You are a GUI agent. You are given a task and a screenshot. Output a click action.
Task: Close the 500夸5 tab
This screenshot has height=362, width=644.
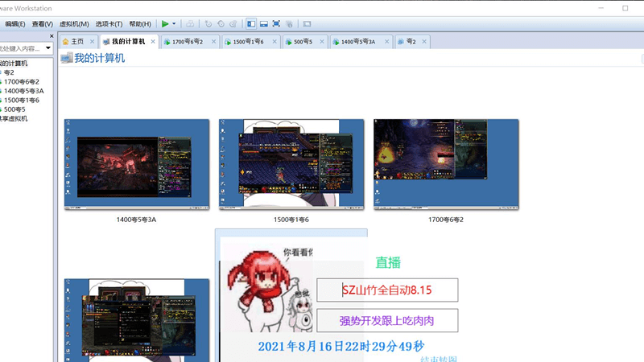click(x=321, y=42)
